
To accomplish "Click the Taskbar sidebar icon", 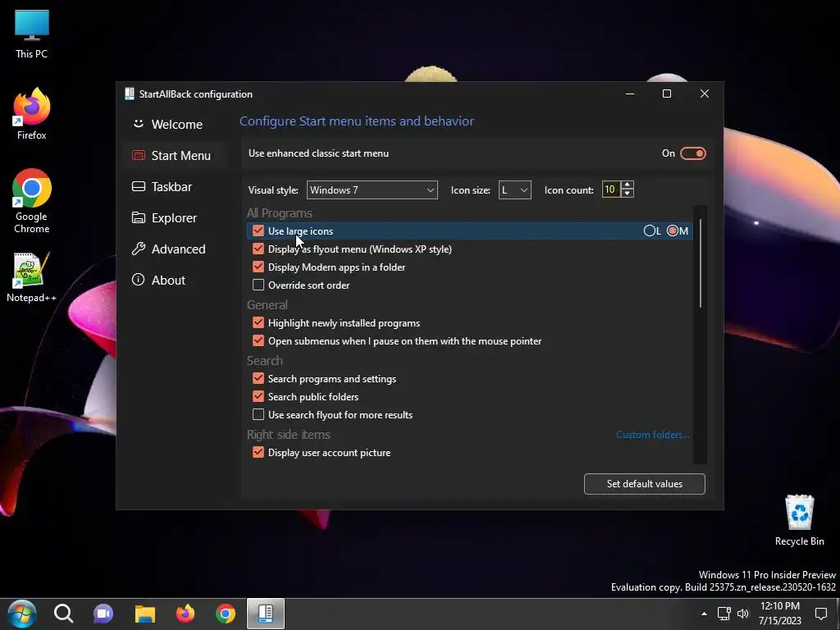I will point(138,186).
